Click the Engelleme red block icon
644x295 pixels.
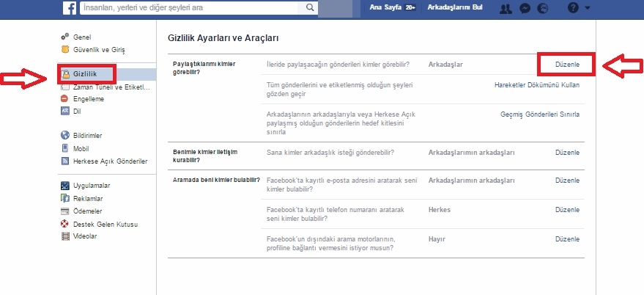point(65,99)
